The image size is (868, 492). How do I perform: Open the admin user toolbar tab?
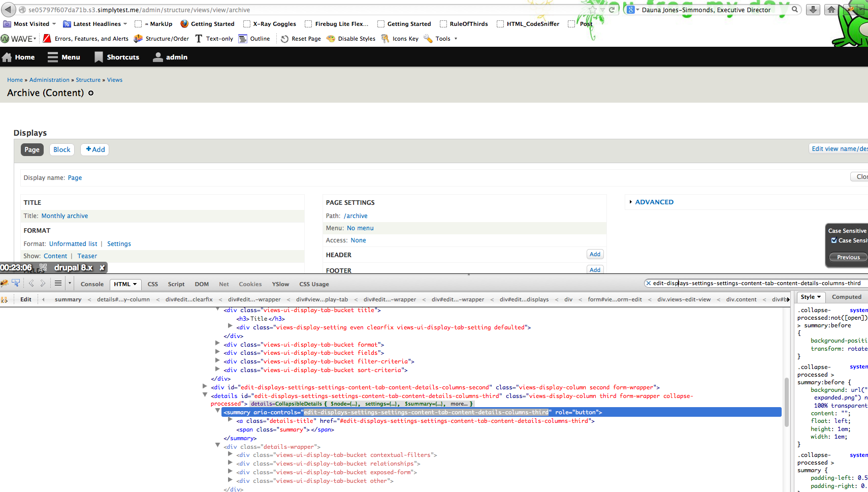[171, 57]
